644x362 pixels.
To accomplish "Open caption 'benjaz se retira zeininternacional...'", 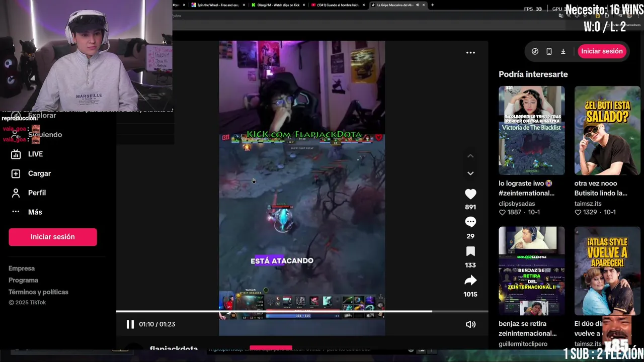I will (528, 328).
